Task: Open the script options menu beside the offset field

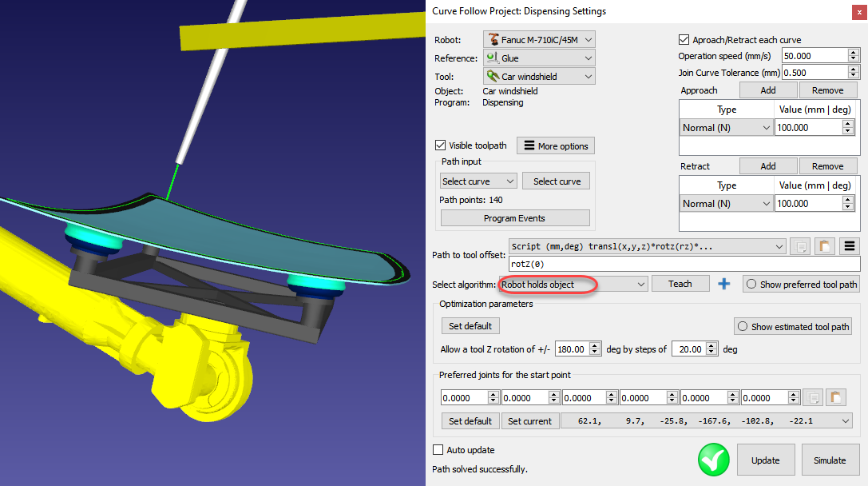Action: click(850, 246)
